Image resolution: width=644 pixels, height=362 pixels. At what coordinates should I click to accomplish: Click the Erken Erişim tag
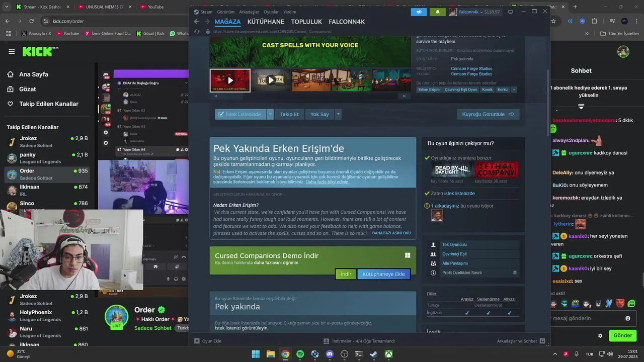[x=429, y=89]
